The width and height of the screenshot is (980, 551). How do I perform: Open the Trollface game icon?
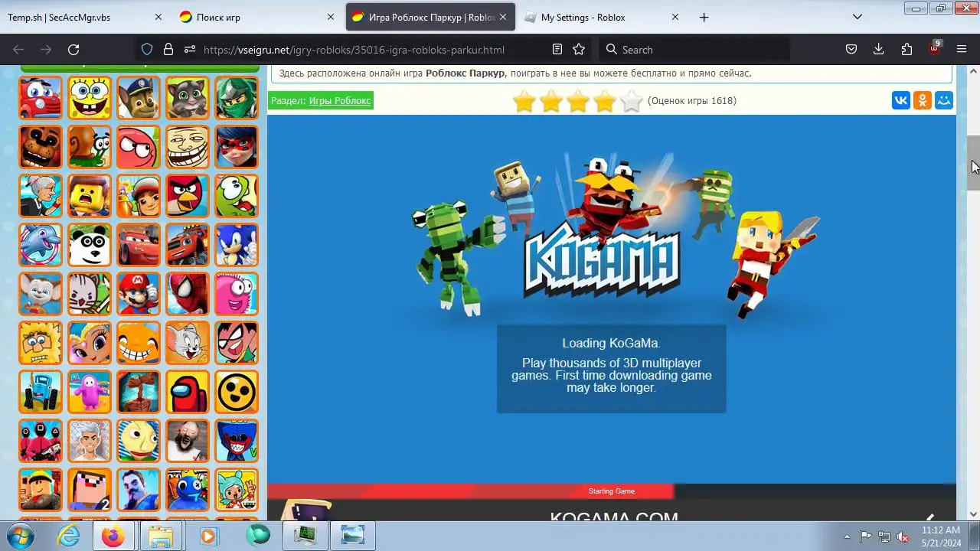coord(188,147)
